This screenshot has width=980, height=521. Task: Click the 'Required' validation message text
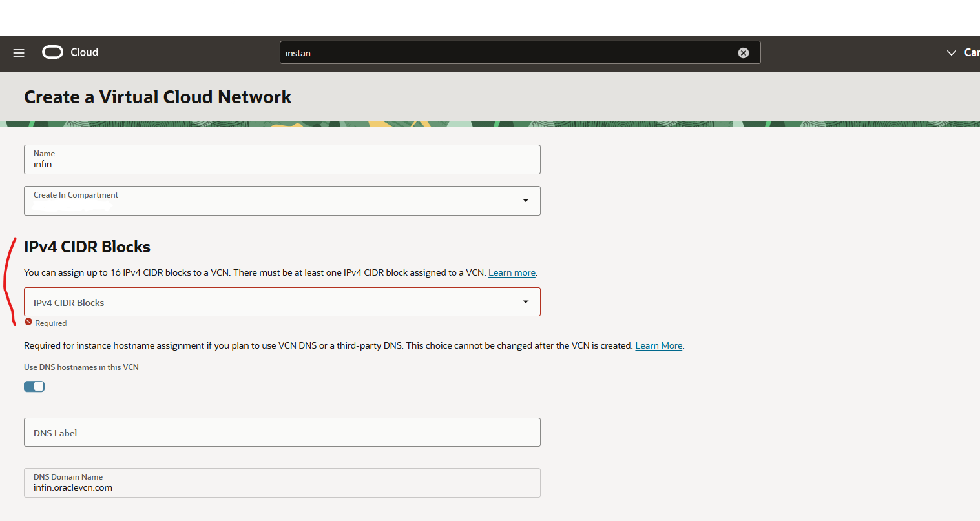click(51, 323)
